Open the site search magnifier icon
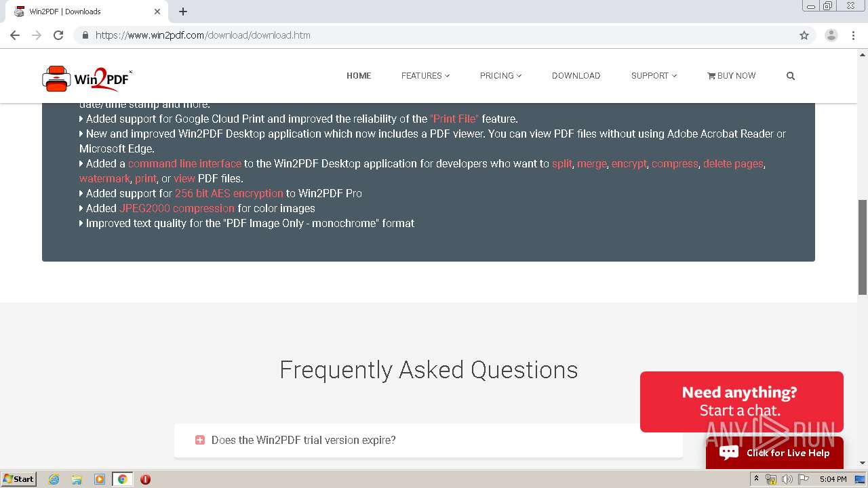The height and width of the screenshot is (488, 868). click(x=791, y=76)
